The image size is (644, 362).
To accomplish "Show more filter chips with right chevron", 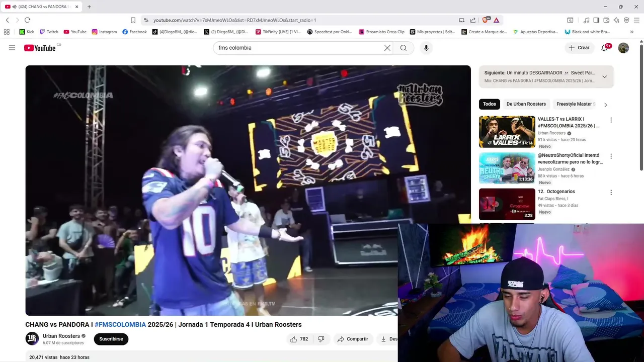I will point(605,105).
